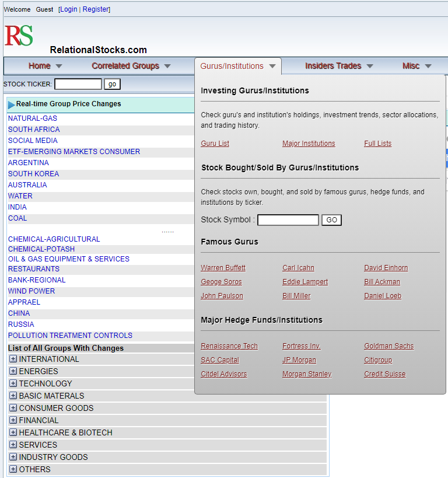This screenshot has width=448, height=478.
Task: Open Geoge Soros guru page
Action: click(x=221, y=282)
